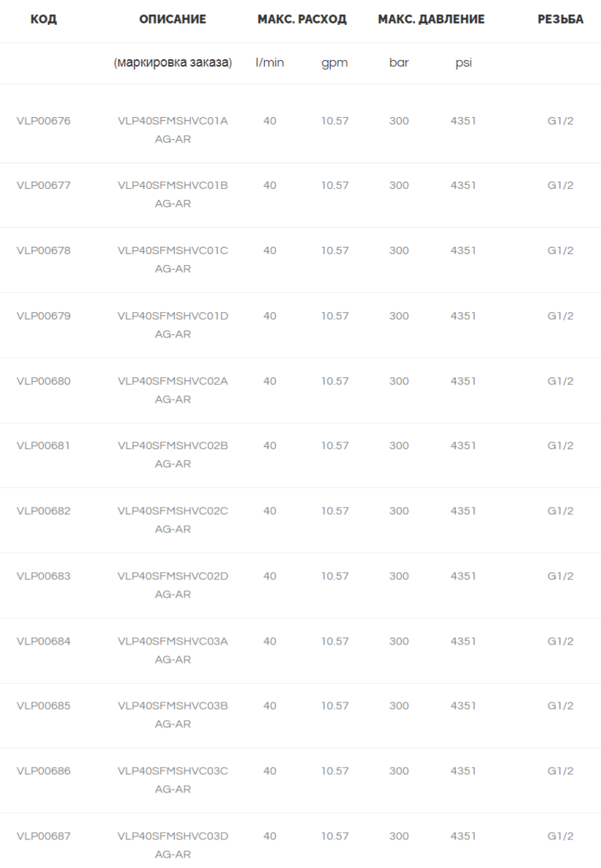The height and width of the screenshot is (868, 601).
Task: Click description VLP40SFMSHVC02A AG-AR
Action: (173, 390)
